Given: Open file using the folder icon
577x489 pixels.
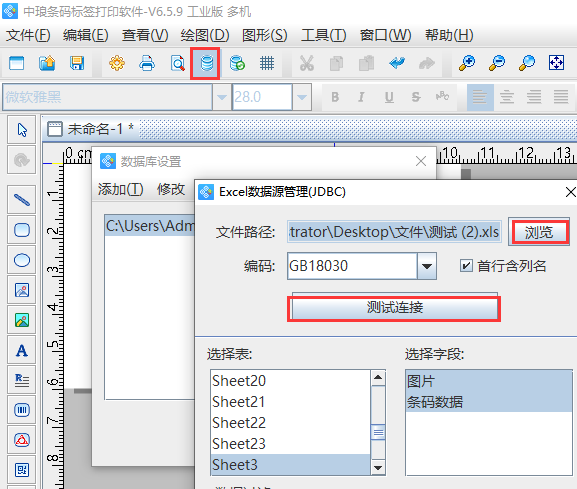Looking at the screenshot, I should 47,63.
